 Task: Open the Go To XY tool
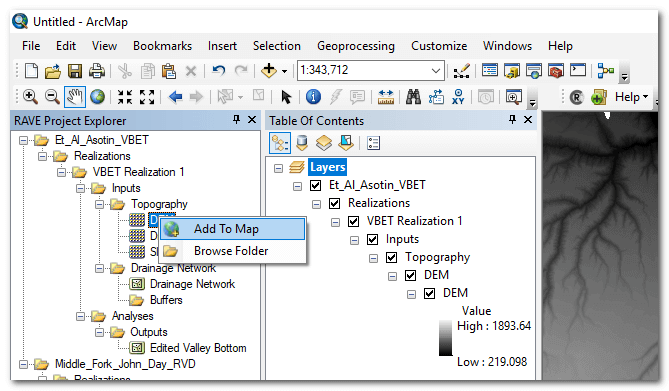point(458,97)
